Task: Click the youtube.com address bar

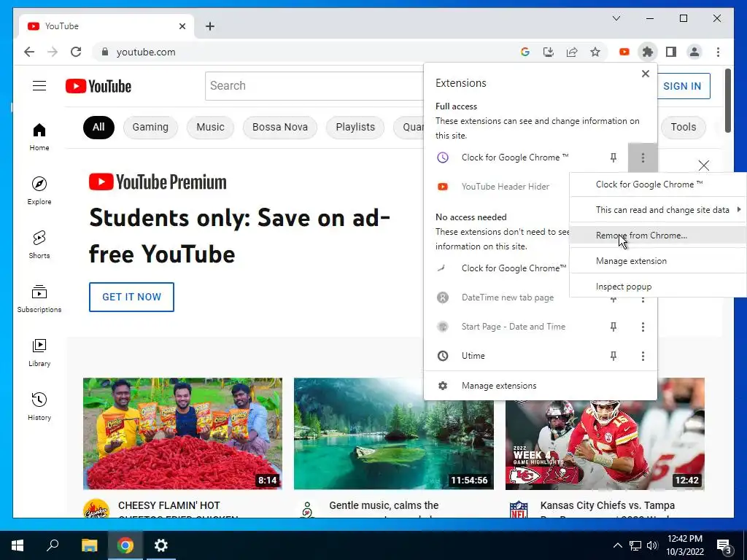Action: [305, 52]
